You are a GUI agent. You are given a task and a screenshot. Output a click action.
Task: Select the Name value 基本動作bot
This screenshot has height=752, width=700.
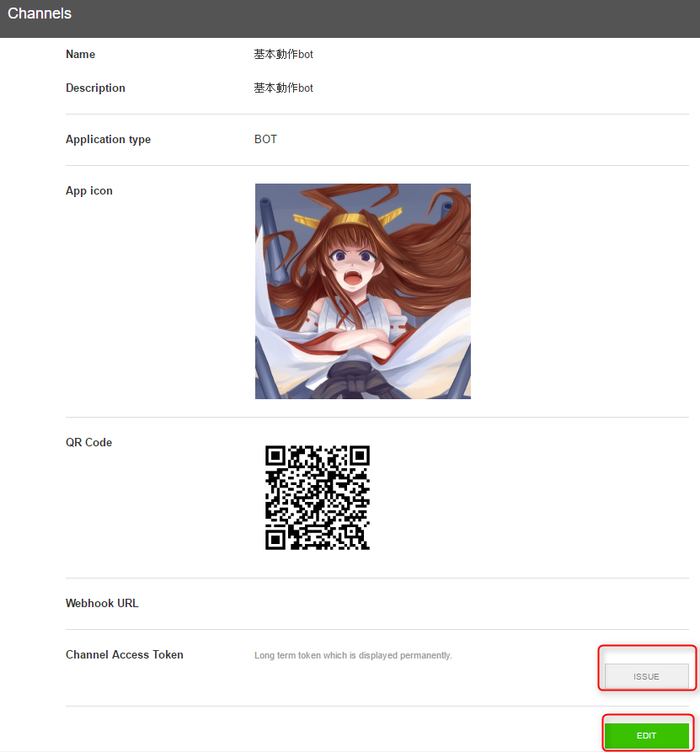(283, 54)
